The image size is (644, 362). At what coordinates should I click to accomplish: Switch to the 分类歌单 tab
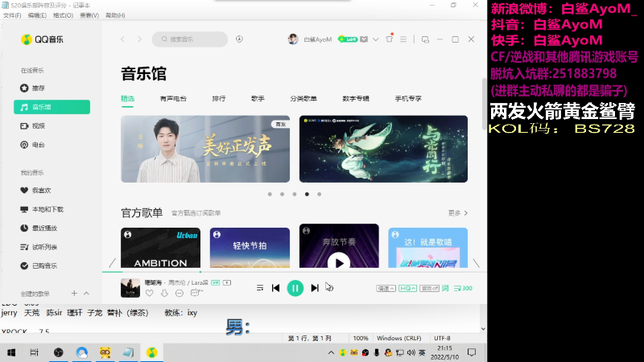click(x=303, y=98)
